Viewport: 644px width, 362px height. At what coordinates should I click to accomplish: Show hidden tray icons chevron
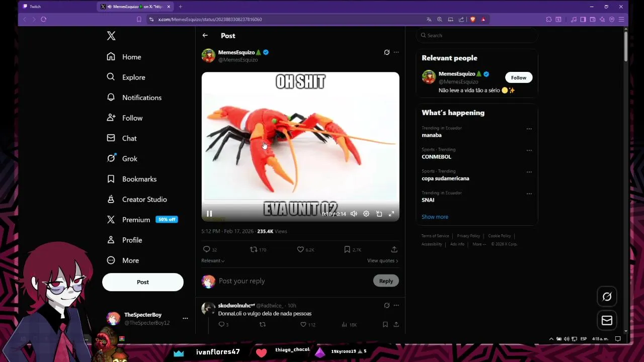pos(551,339)
